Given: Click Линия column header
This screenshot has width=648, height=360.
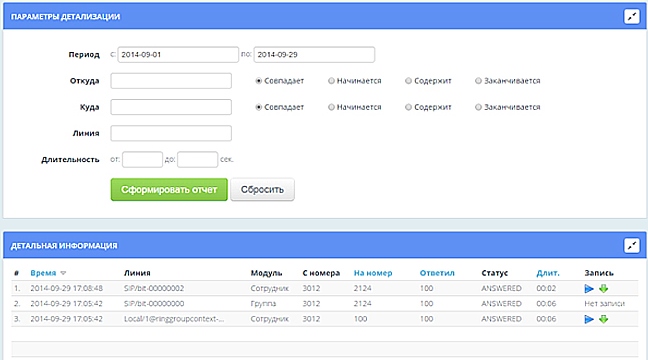Looking at the screenshot, I should pos(137,273).
